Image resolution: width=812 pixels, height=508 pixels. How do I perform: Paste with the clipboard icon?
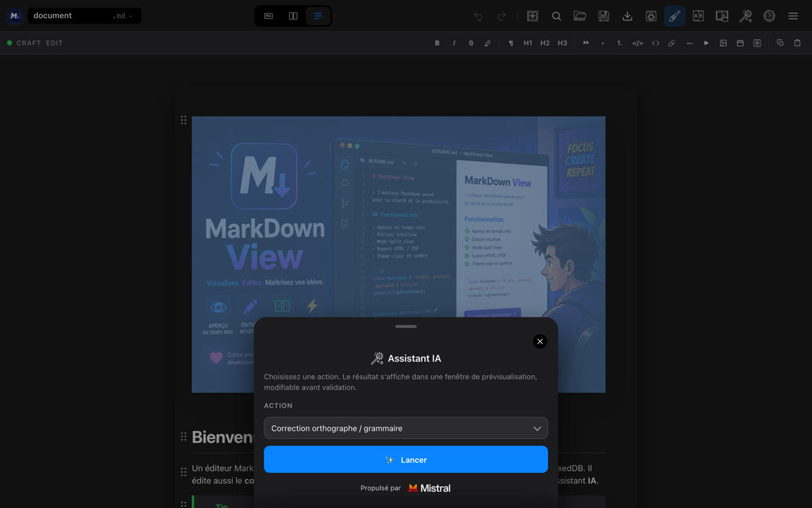[798, 43]
